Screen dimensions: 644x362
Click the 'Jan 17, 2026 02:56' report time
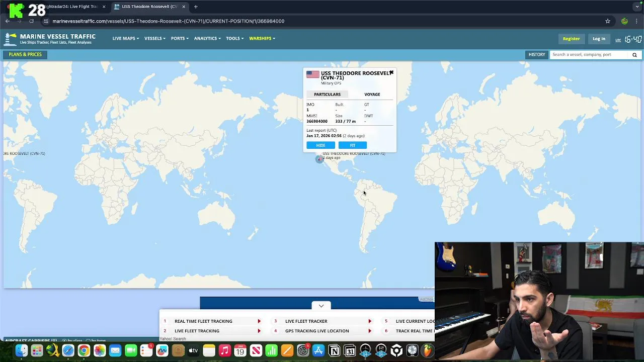coord(324,136)
